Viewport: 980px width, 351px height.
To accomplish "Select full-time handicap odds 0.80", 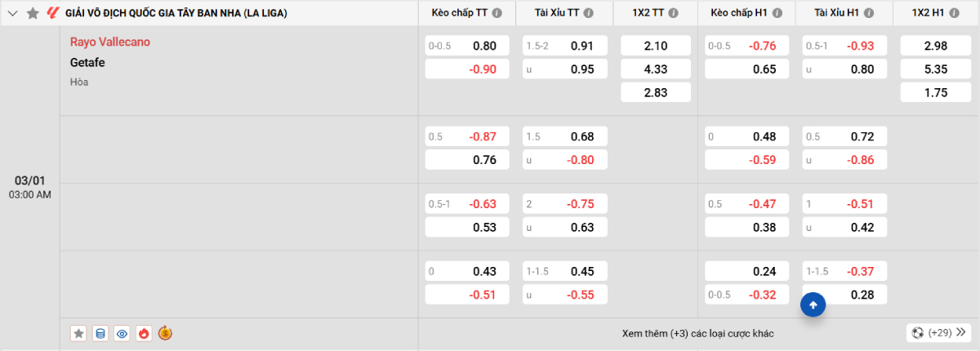I will coord(467,46).
